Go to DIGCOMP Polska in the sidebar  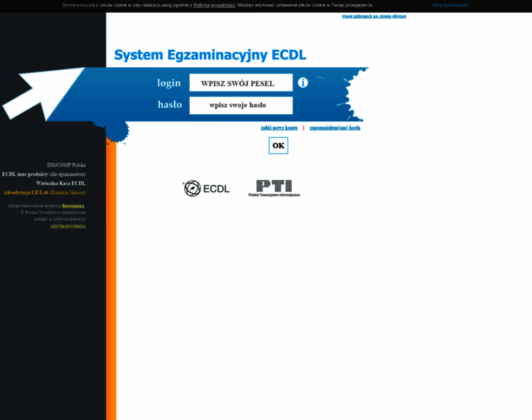pyautogui.click(x=66, y=165)
